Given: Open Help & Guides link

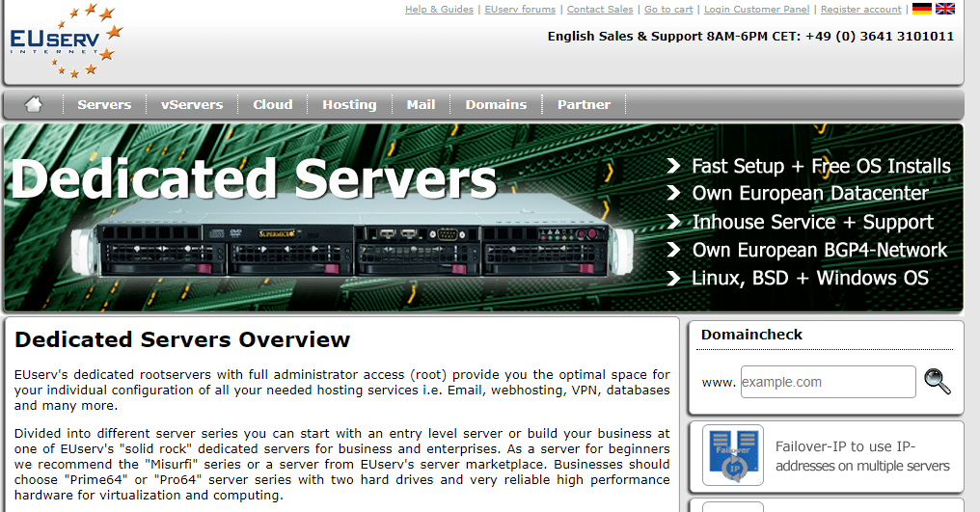Looking at the screenshot, I should click(439, 10).
